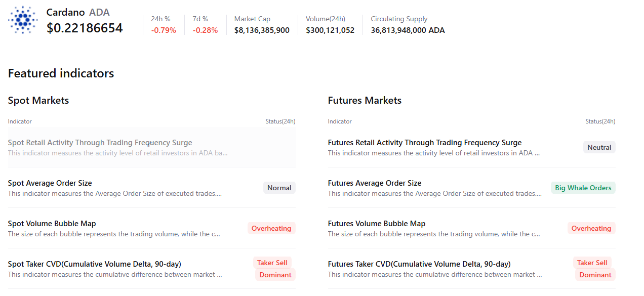The image size is (644, 296).
Task: Click the Futures Markets heading
Action: coord(365,100)
